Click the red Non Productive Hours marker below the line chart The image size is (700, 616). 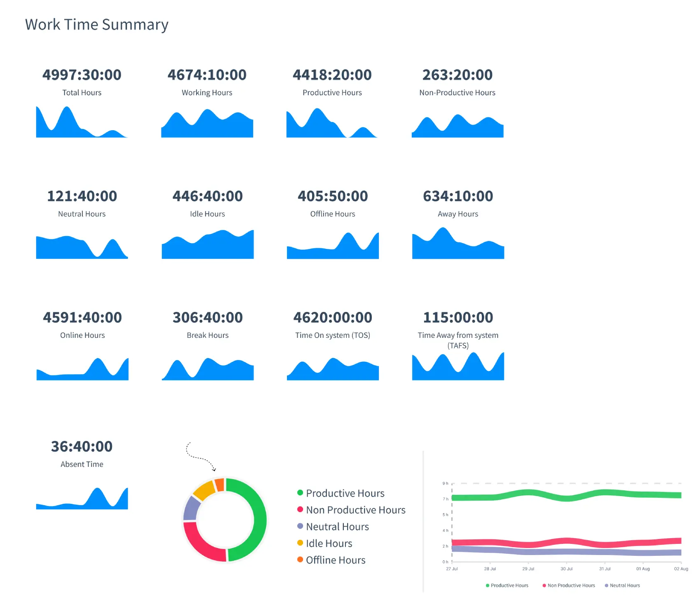point(545,585)
